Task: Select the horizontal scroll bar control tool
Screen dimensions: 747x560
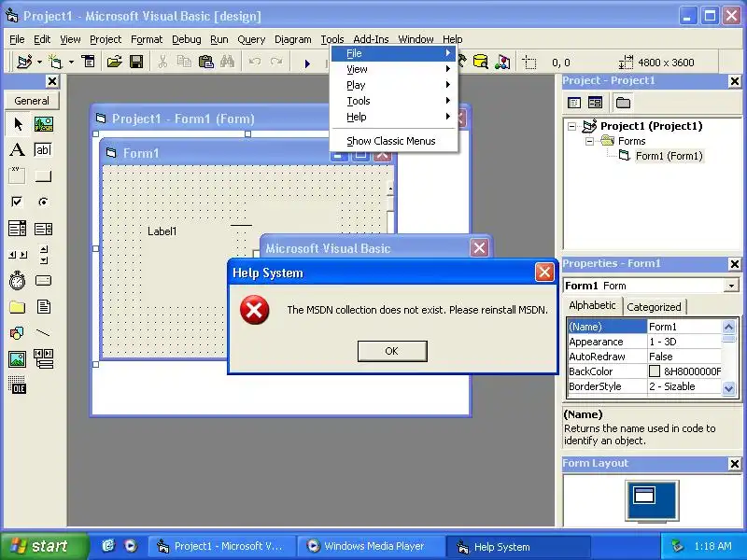Action: coord(18,255)
